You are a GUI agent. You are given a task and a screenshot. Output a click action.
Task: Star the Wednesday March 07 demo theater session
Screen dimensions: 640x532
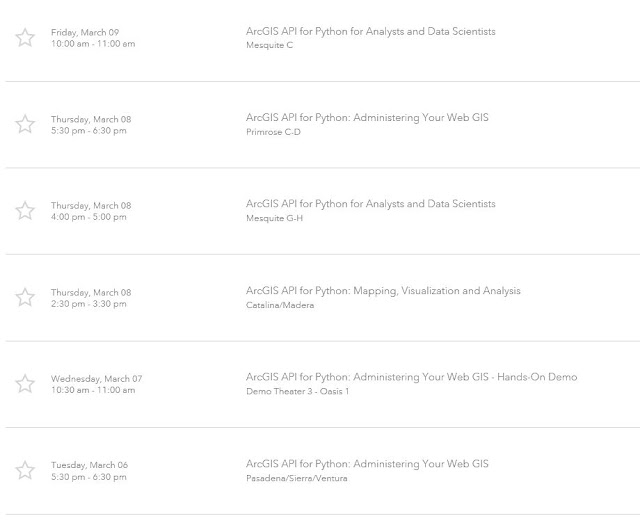pyautogui.click(x=25, y=384)
